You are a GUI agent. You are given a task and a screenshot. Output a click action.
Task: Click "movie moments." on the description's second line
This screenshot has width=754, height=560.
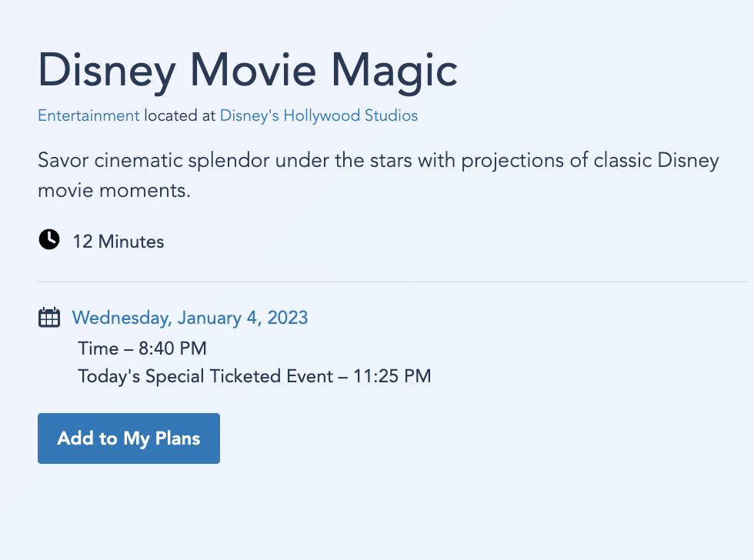point(113,190)
